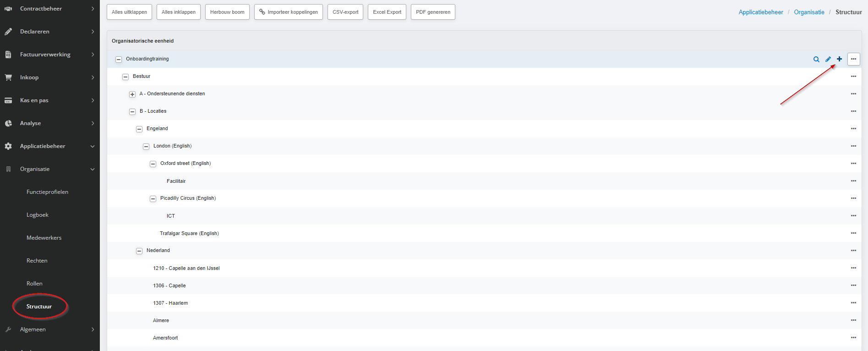Open the ellipsis menu for Bestuur row

pos(853,77)
